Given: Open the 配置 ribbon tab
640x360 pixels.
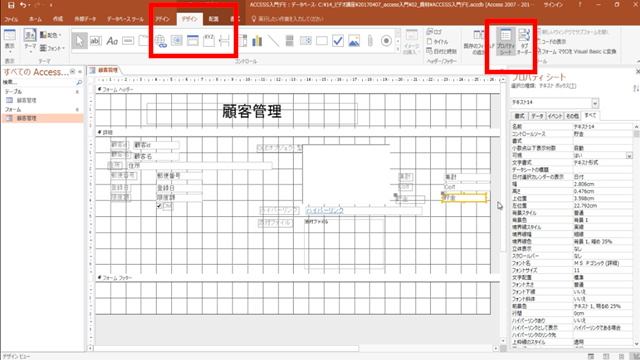Looking at the screenshot, I should pos(213,19).
